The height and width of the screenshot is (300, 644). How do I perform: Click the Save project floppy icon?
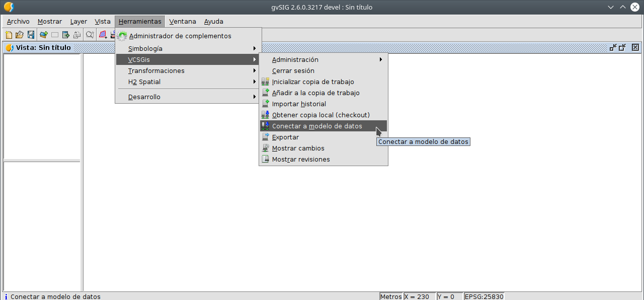31,35
